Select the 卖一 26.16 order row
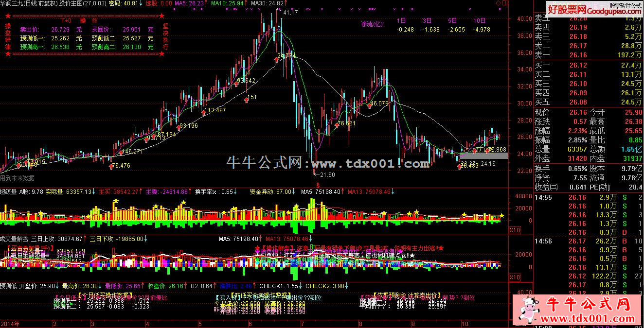Screen dimensions: 644x328 pos(589,55)
